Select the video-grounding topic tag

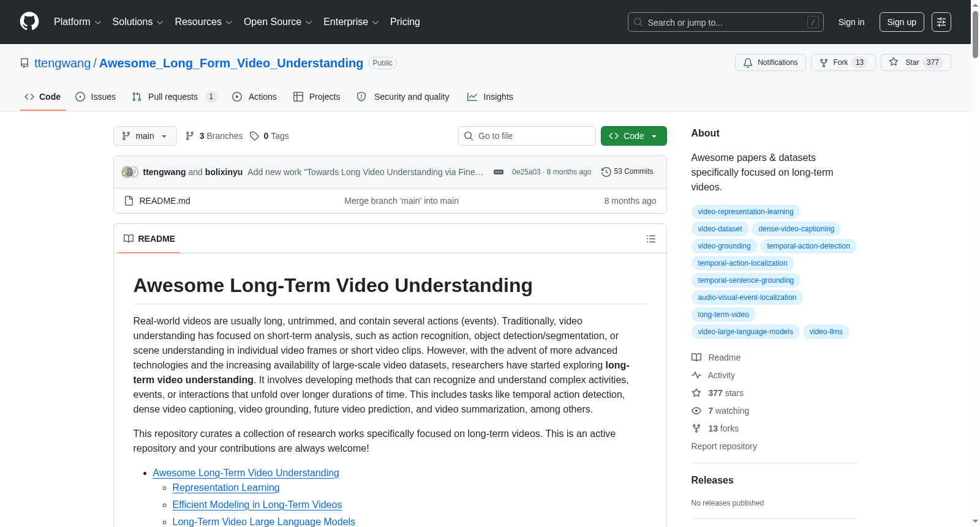click(724, 246)
